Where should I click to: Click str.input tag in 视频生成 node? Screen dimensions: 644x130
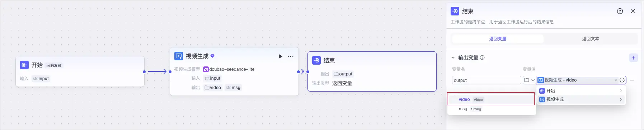click(x=212, y=78)
